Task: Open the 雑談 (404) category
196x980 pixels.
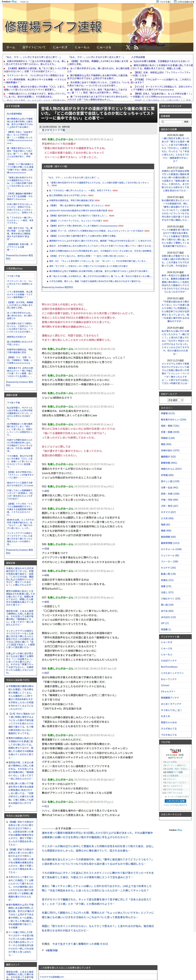Action: coord(166,444)
